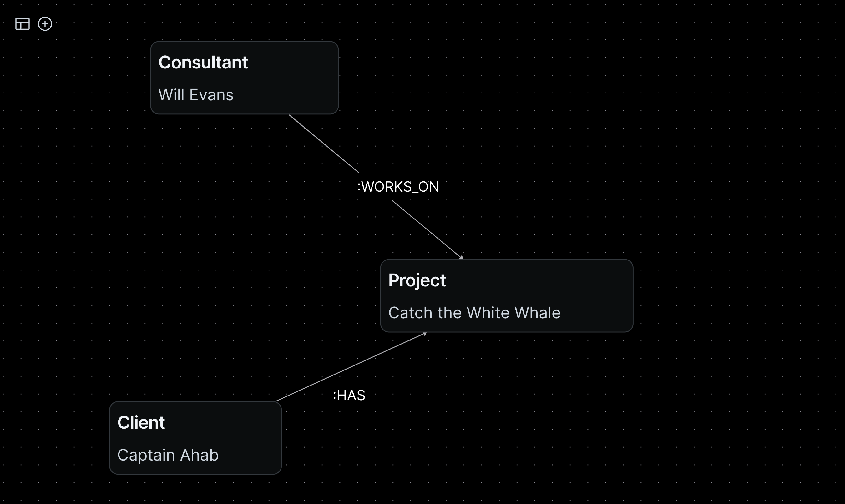845x504 pixels.
Task: Click the Will Evans consultant name
Action: point(196,94)
